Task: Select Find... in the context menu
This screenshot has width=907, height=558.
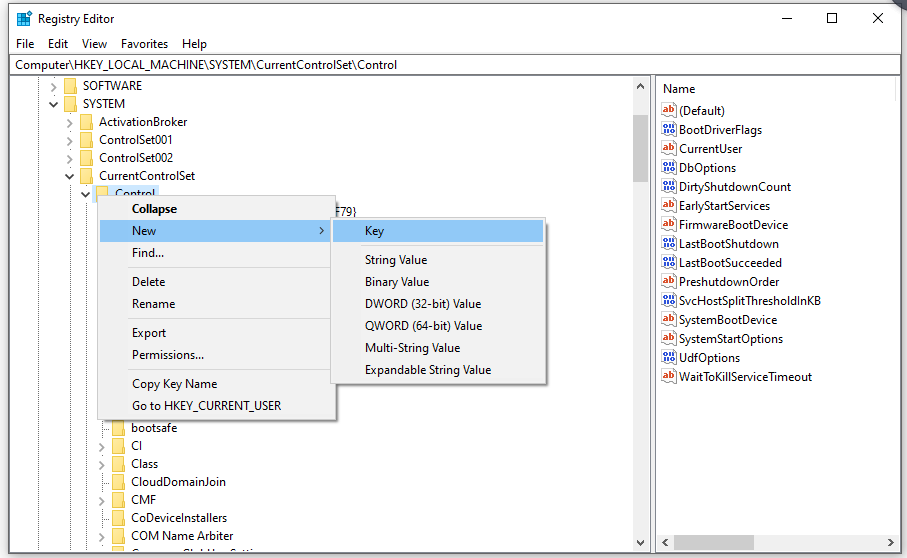Action: tap(215, 253)
